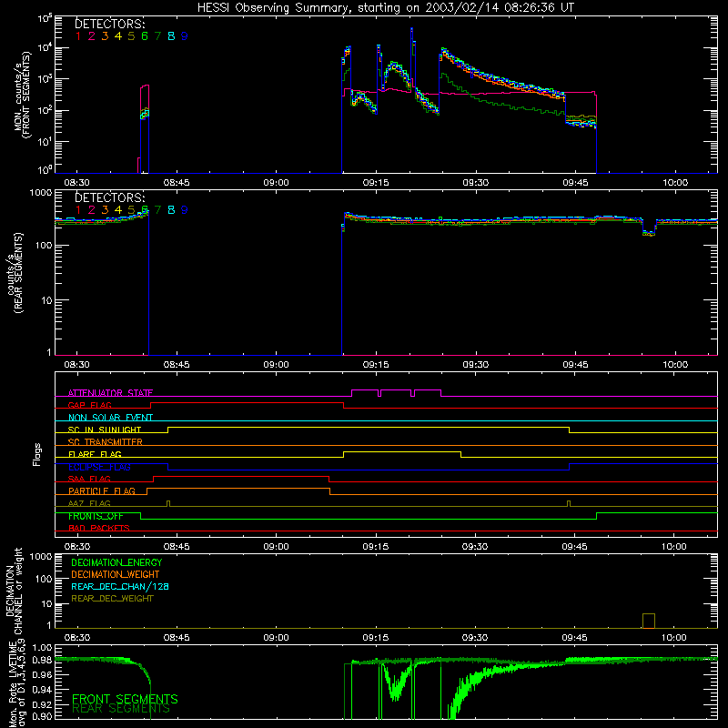Click DETECTORS heading in front segments plot
This screenshot has width=728, height=728.
[110, 25]
